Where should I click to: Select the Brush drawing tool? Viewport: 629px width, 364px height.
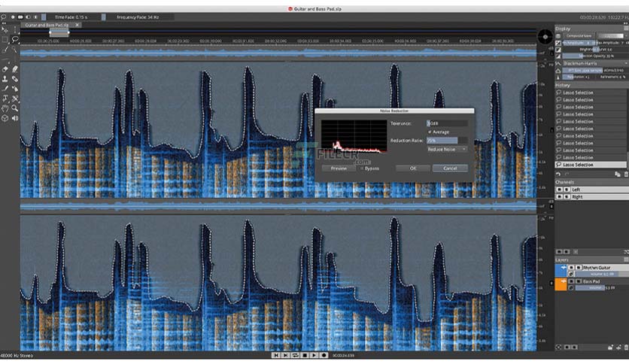5,89
